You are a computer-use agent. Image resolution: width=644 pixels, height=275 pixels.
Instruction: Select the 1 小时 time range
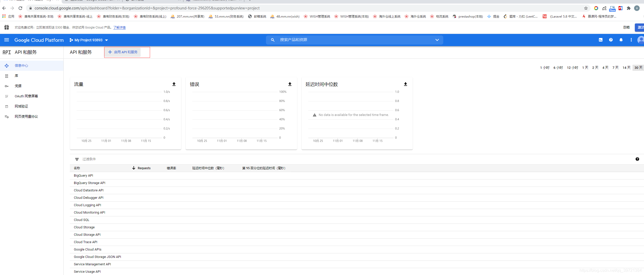click(545, 68)
